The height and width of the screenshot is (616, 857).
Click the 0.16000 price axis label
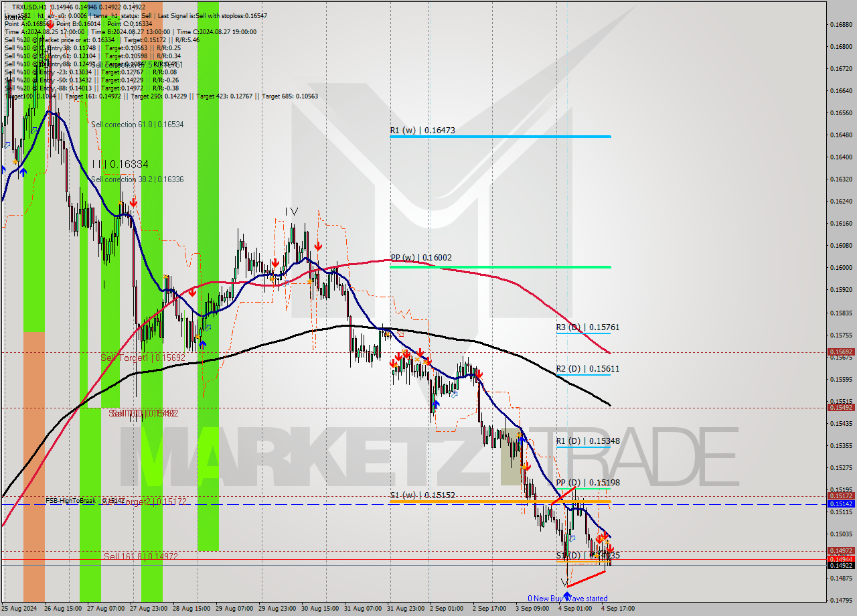(840, 268)
